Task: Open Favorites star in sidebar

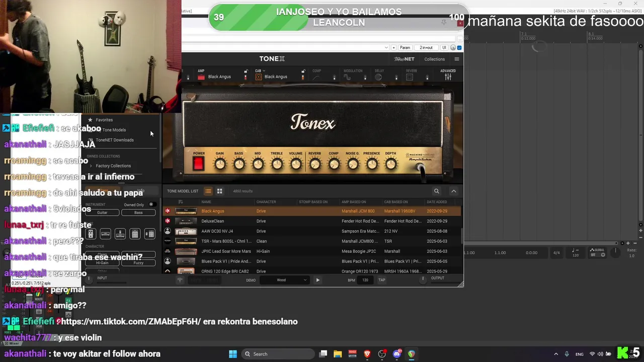Action: (x=90, y=120)
